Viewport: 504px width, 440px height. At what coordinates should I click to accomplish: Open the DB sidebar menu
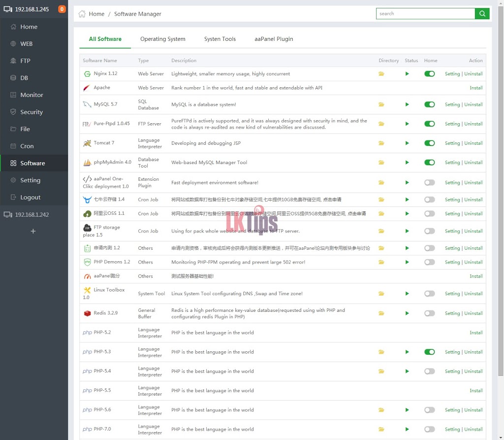pos(34,78)
